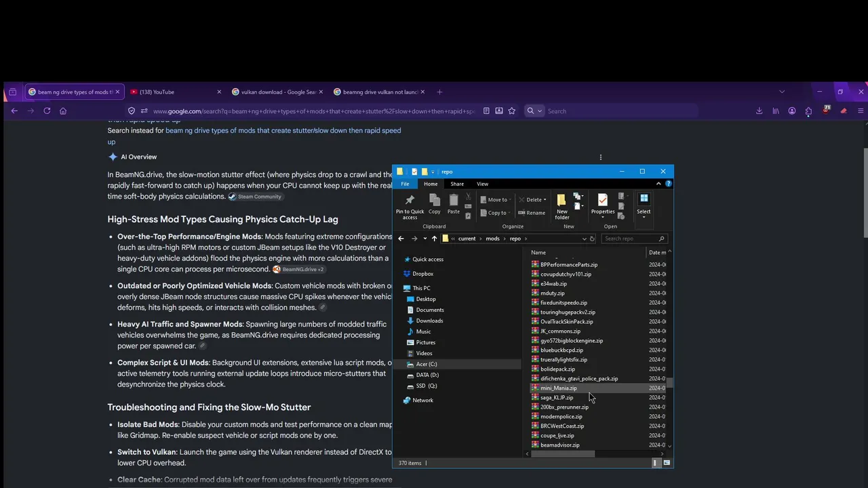Switch Explorer to details view
868x488 pixels.
point(656,463)
